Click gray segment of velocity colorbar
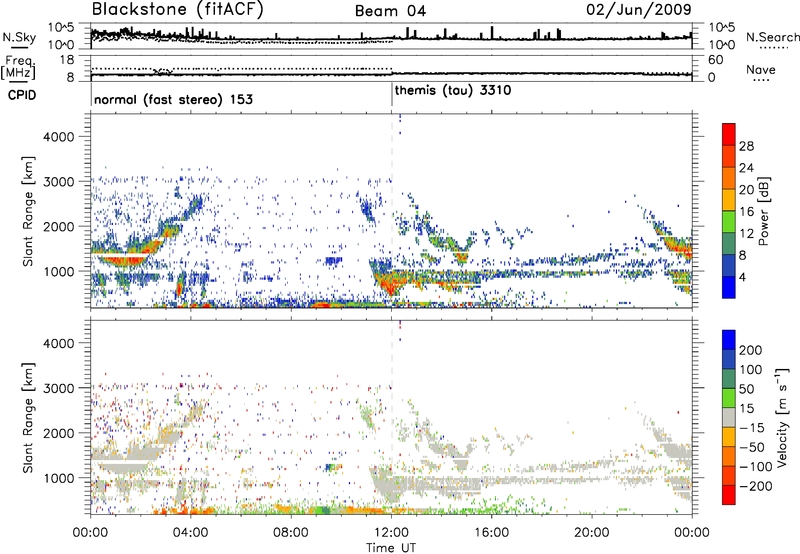Viewport: 800px width, 554px height. pyautogui.click(x=729, y=417)
